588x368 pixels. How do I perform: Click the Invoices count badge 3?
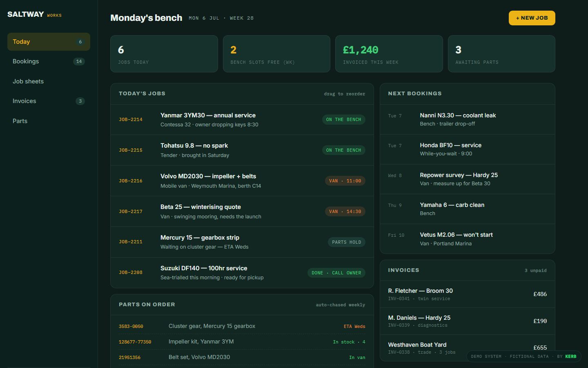[80, 101]
